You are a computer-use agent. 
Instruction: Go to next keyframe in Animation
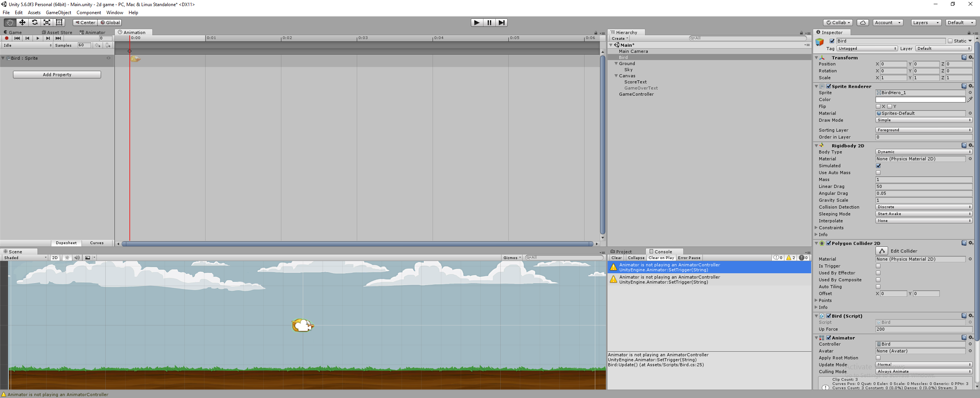pos(48,38)
